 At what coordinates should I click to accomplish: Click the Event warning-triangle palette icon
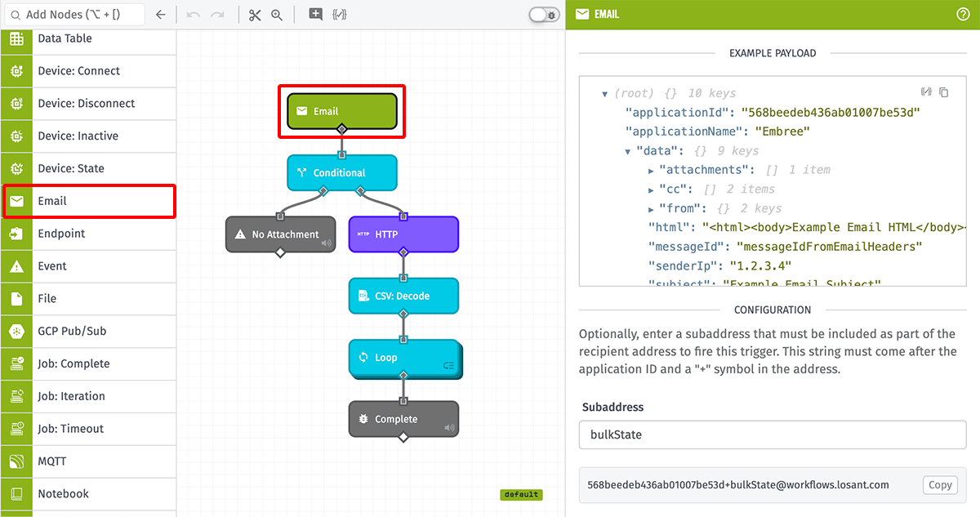16,266
